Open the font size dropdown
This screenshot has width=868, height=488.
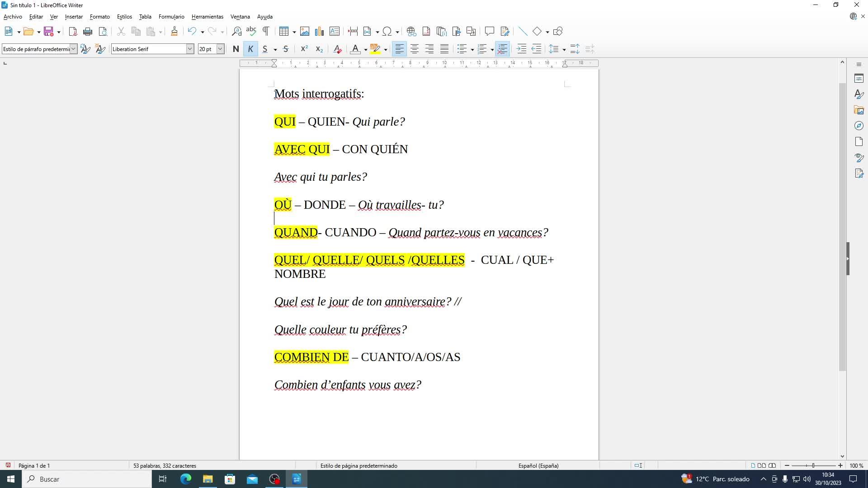coord(220,49)
